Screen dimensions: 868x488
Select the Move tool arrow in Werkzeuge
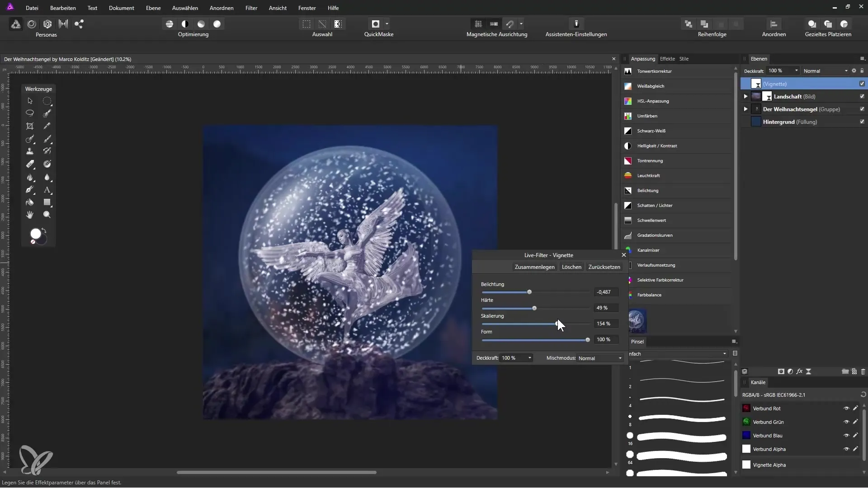click(x=30, y=101)
